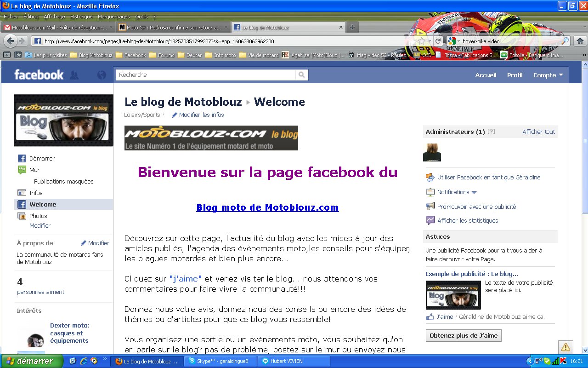
Task: Open the Forums bookmarks folder
Action: point(162,55)
